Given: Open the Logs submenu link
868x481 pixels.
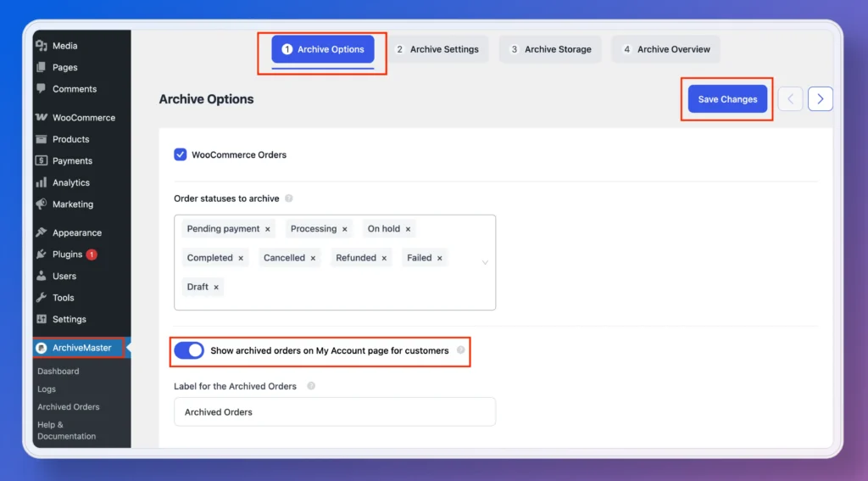Looking at the screenshot, I should (47, 389).
